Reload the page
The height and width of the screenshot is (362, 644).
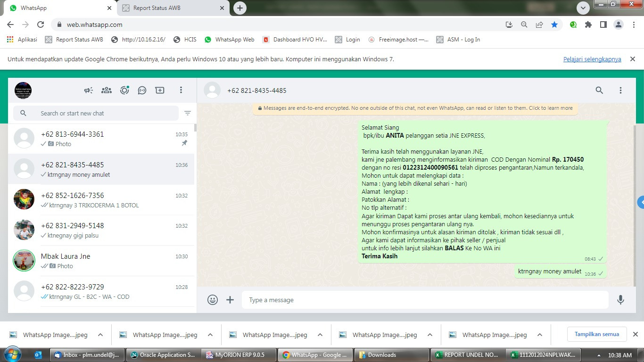[41, 25]
